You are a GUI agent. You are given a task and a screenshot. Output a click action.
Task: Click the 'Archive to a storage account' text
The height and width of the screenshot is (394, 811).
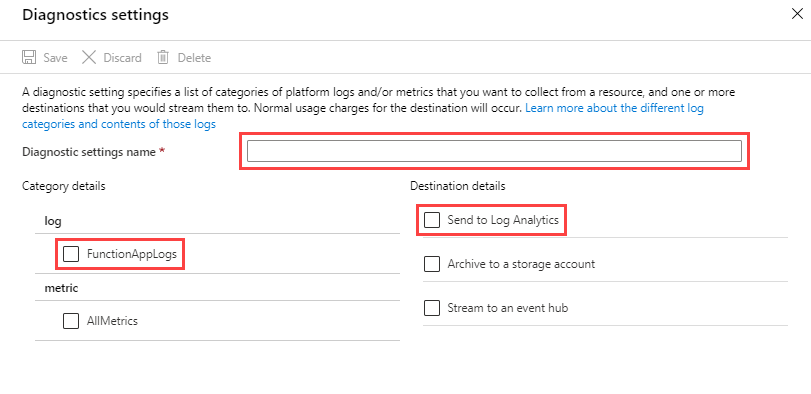point(521,264)
